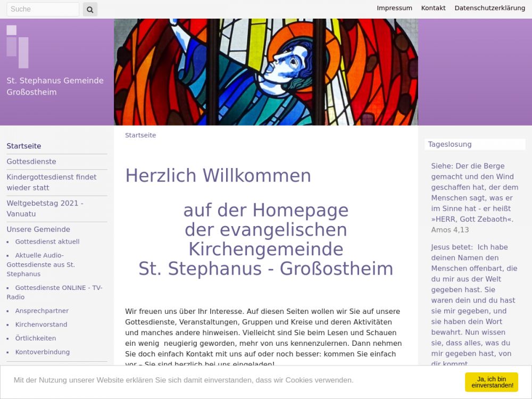532x399 pixels.
Task: Type in the Suche search field
Action: 43,9
